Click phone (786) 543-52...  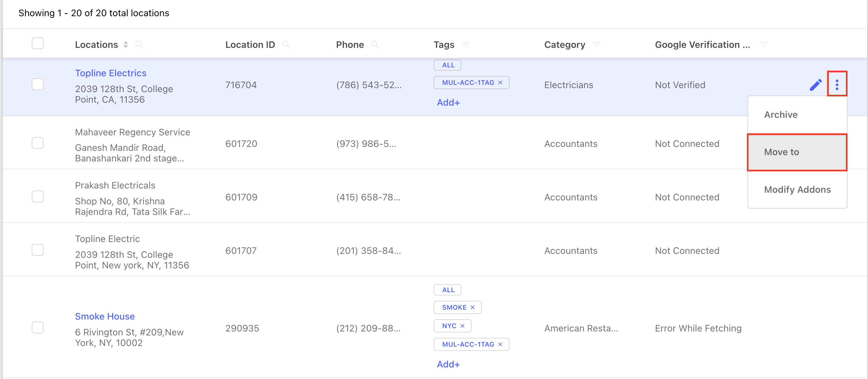(369, 85)
